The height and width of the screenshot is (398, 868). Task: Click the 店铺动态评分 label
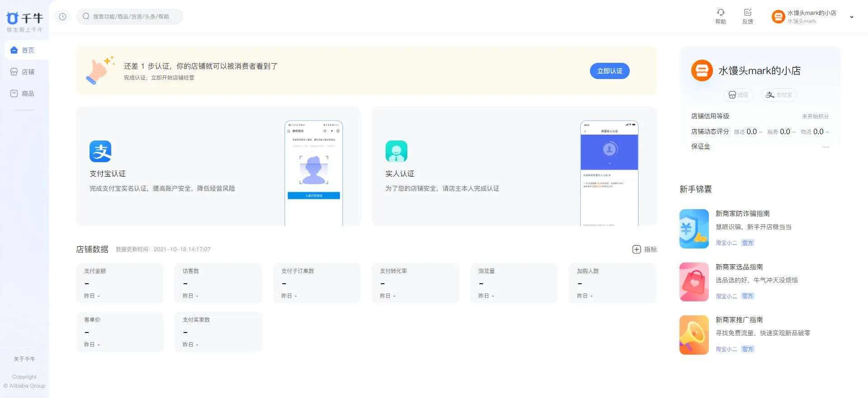(710, 131)
